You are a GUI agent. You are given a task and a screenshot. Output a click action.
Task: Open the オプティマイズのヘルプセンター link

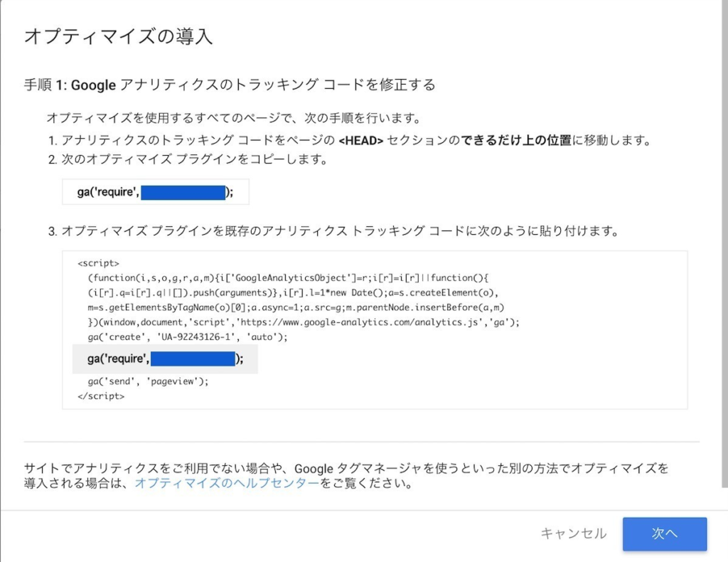coord(227,483)
